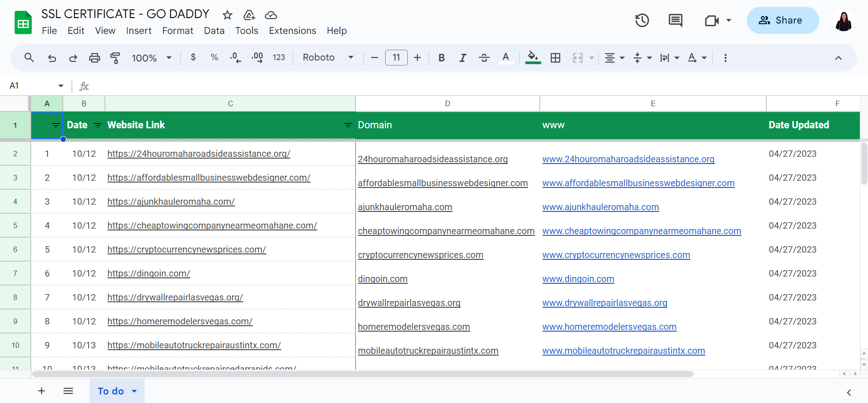Decrease decimal places

(x=236, y=57)
